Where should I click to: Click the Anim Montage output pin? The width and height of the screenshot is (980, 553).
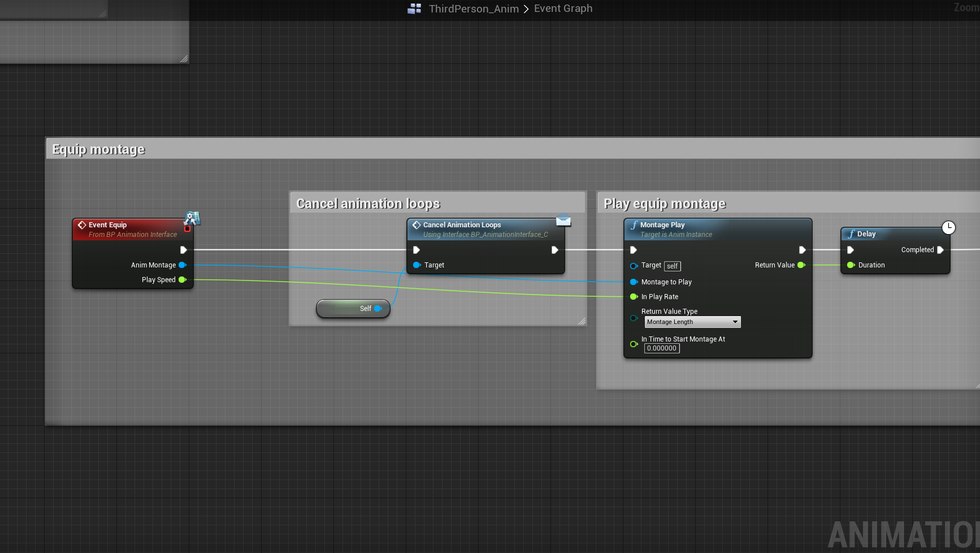(x=182, y=265)
